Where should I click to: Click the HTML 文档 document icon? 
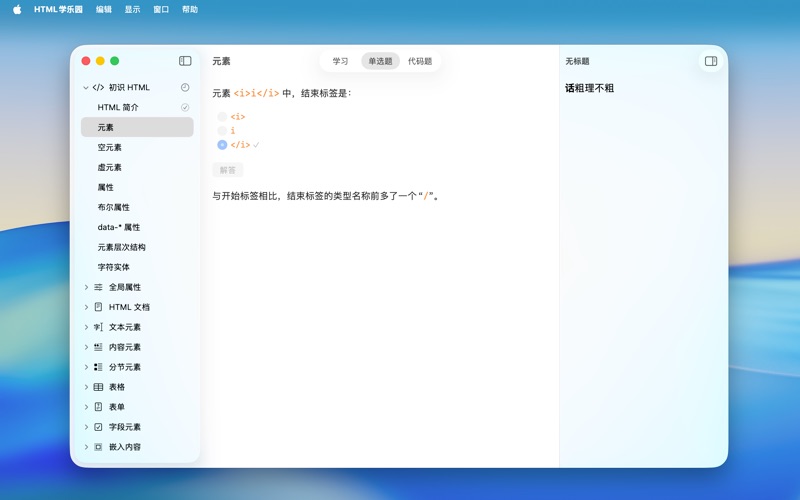click(x=98, y=307)
